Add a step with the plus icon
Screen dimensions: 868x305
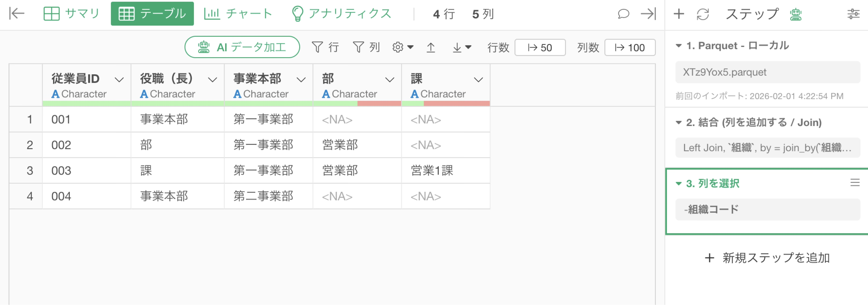[x=679, y=14]
